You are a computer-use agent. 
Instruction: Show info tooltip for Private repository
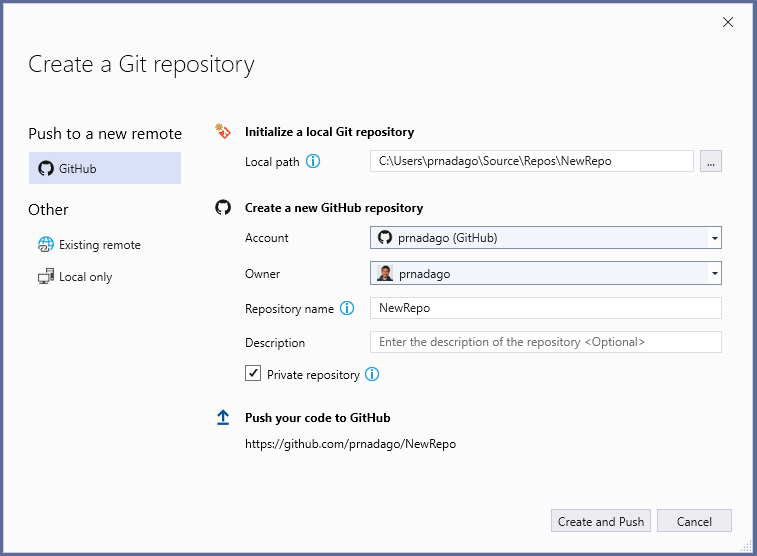(372, 374)
